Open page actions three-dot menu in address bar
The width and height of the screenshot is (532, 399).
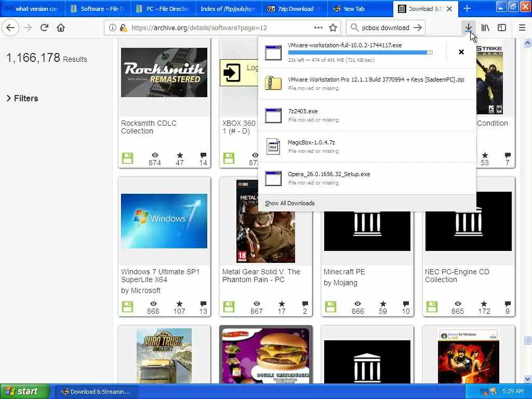[318, 28]
